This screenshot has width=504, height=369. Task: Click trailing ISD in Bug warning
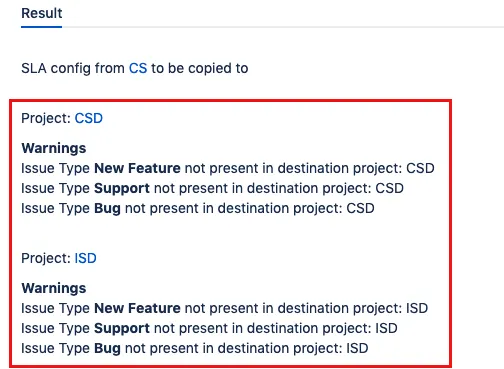[x=357, y=348]
